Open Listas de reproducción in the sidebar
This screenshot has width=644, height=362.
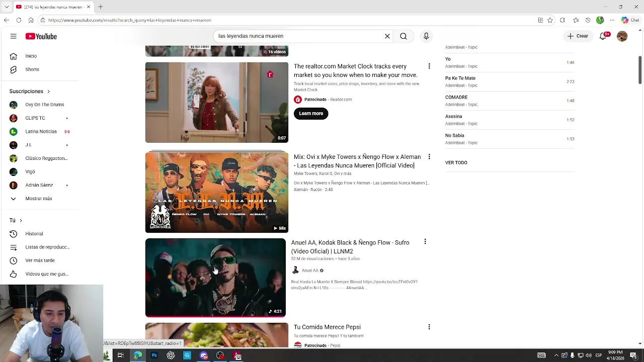click(x=39, y=247)
